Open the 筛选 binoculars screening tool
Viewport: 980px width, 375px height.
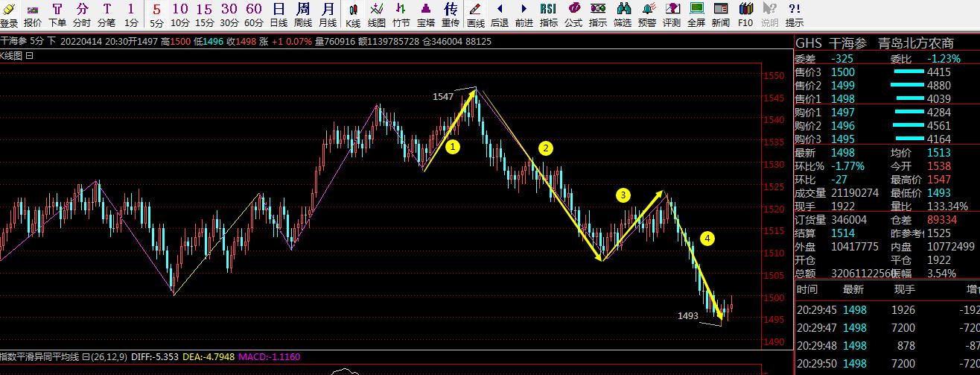point(623,13)
